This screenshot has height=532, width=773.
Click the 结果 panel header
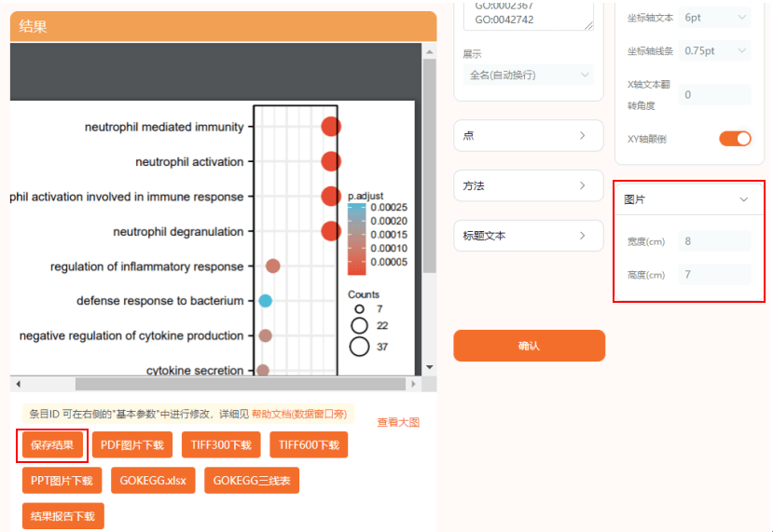tap(224, 26)
